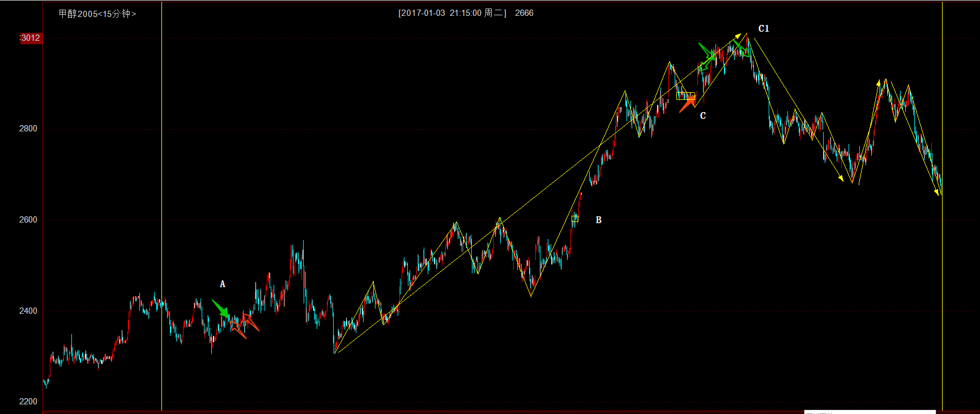Select the yellow rectangle box near label C
This screenshot has width=980, height=414.
coord(685,96)
